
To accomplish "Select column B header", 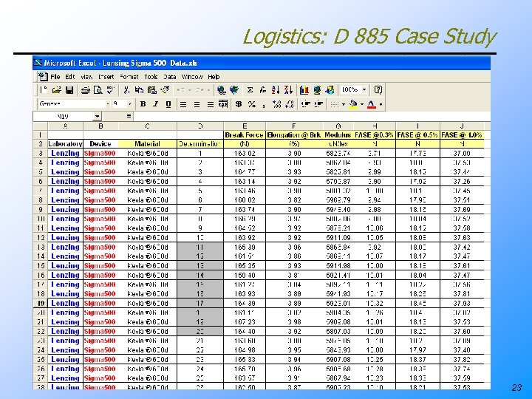I will pos(100,126).
